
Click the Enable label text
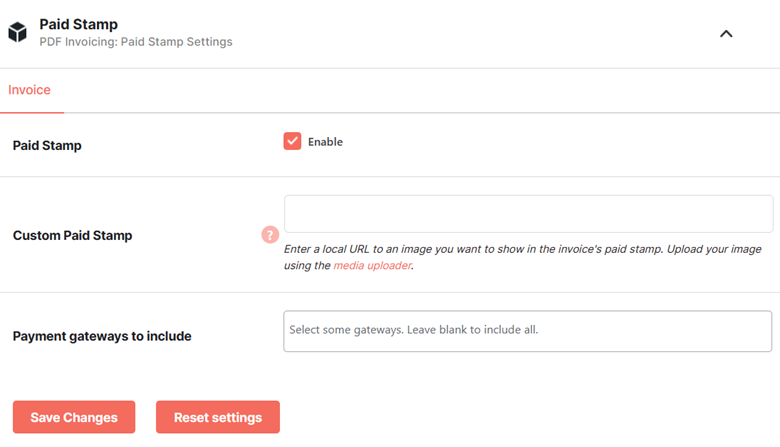325,142
